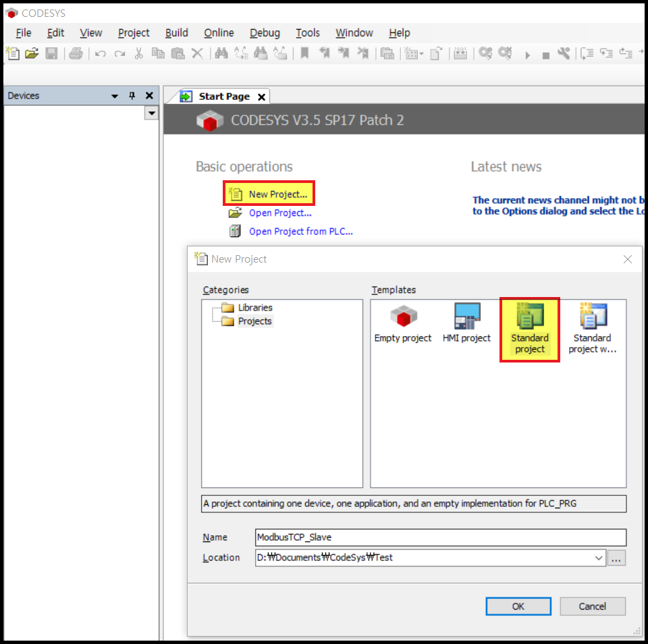
Task: Click the blue Latest news channel message
Action: [558, 205]
